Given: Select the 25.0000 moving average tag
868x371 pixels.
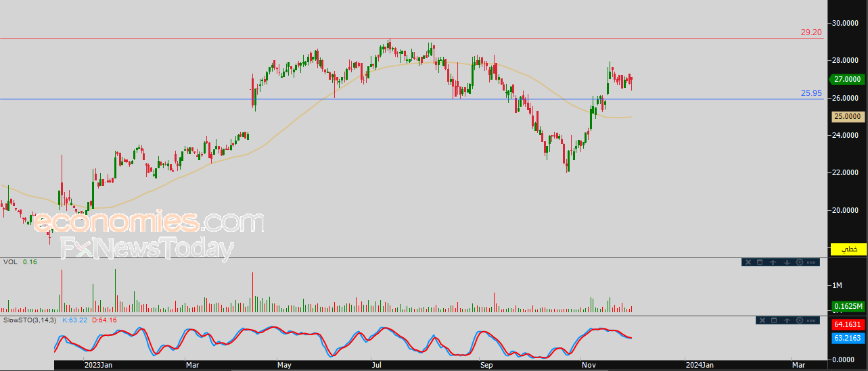Looking at the screenshot, I should (x=848, y=116).
